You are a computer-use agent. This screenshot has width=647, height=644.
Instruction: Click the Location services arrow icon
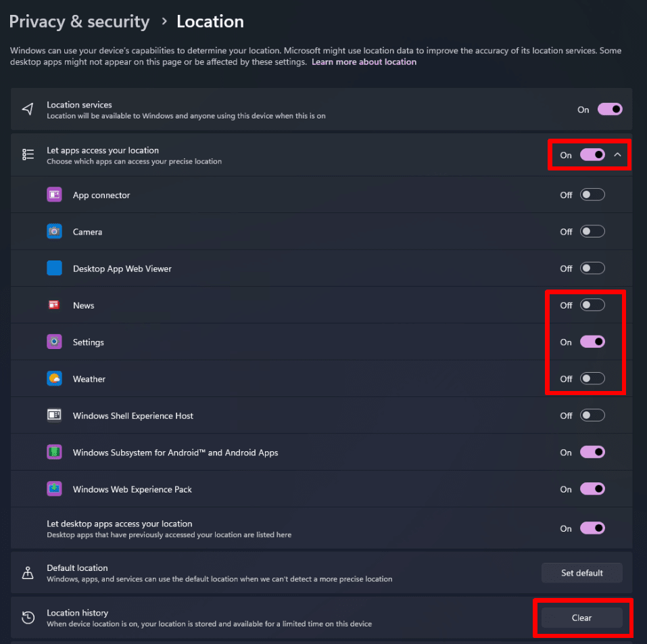28,110
